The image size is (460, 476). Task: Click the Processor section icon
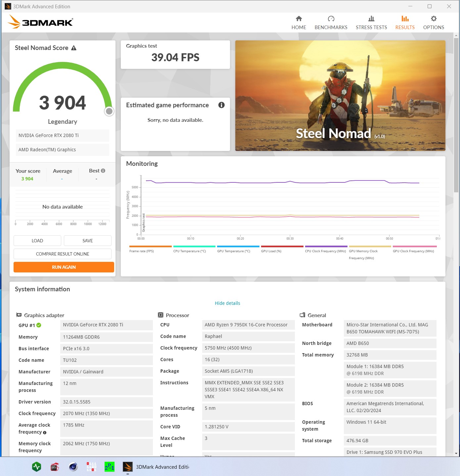(x=161, y=315)
